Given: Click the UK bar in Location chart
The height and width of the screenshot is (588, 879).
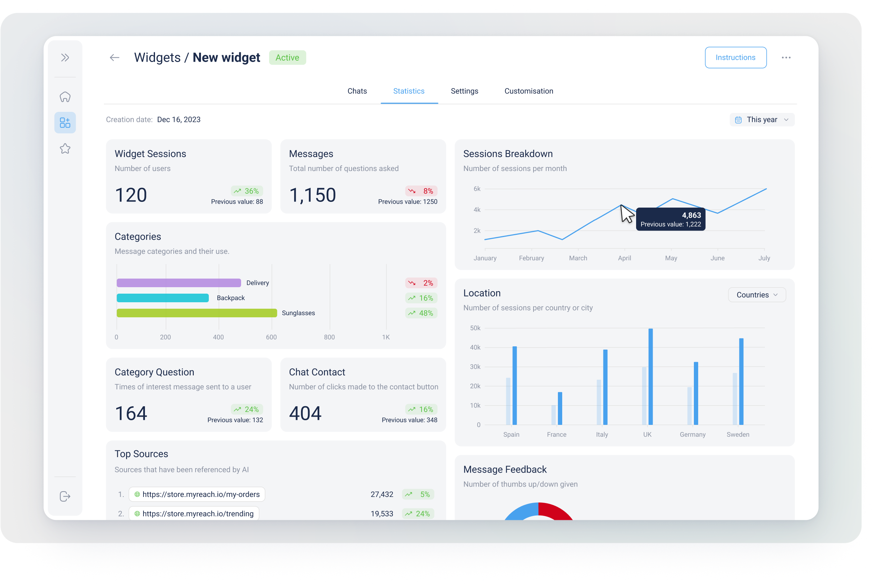Looking at the screenshot, I should 650,376.
